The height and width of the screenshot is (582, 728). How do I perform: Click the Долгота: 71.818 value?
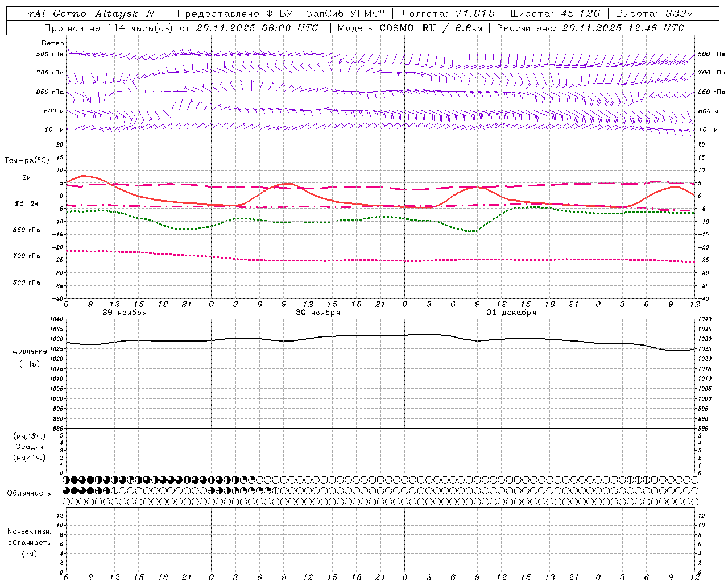(x=448, y=14)
